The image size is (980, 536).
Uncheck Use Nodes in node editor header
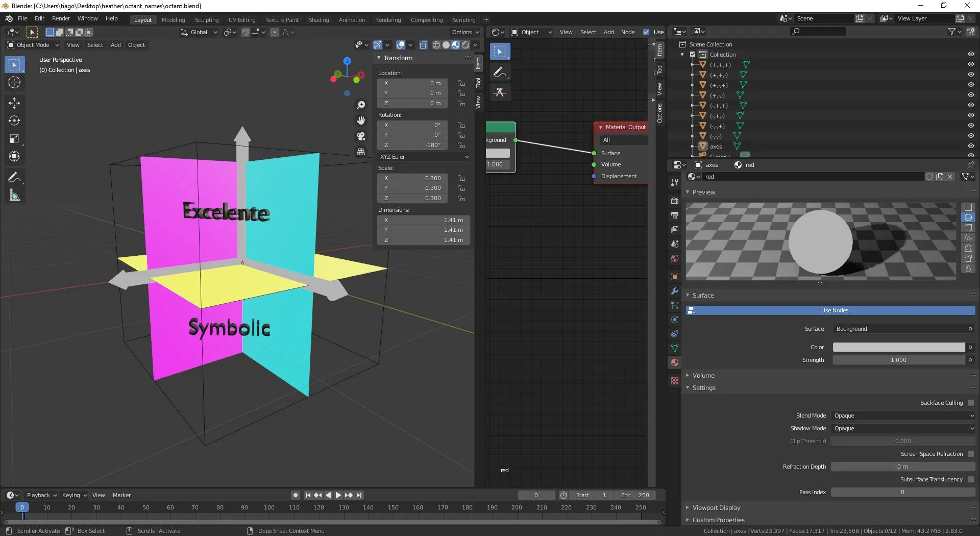coord(646,32)
